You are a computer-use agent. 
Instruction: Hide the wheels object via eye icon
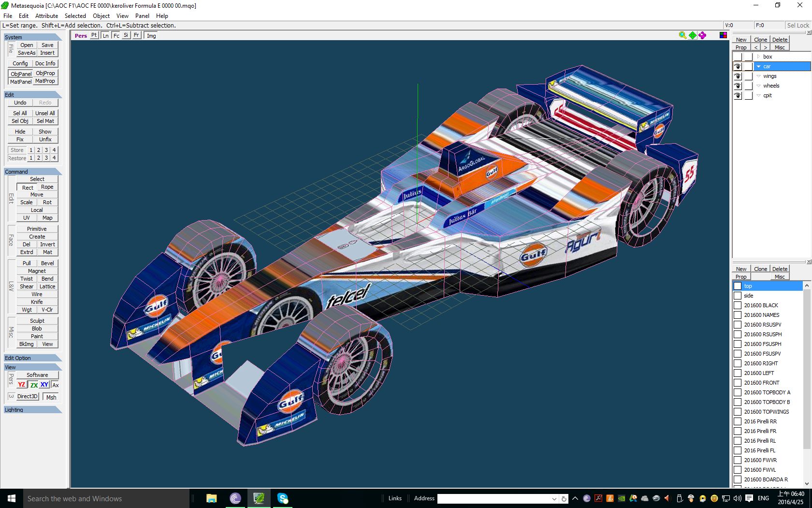pyautogui.click(x=738, y=86)
